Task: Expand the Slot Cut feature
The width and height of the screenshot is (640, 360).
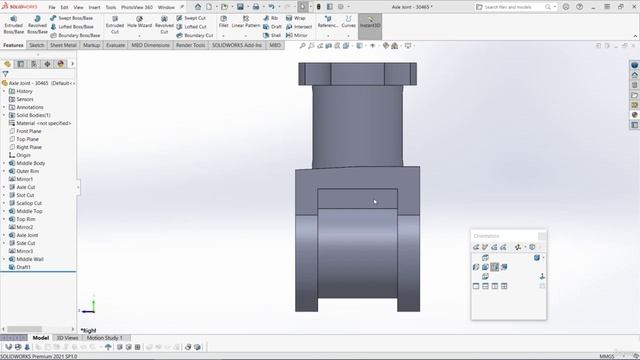Action: tap(4, 195)
